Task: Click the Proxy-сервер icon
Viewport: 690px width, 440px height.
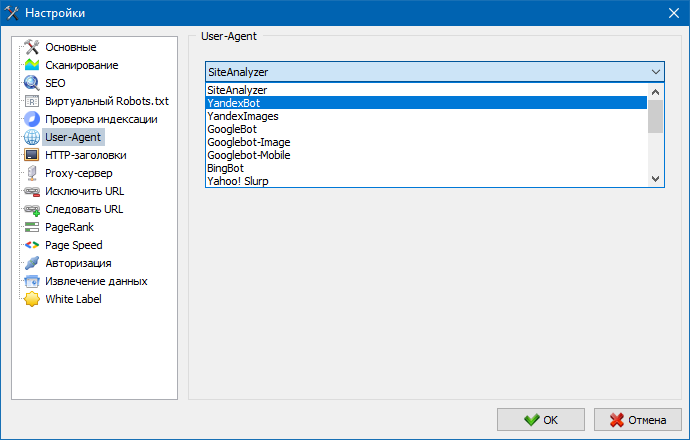Action: coord(32,173)
